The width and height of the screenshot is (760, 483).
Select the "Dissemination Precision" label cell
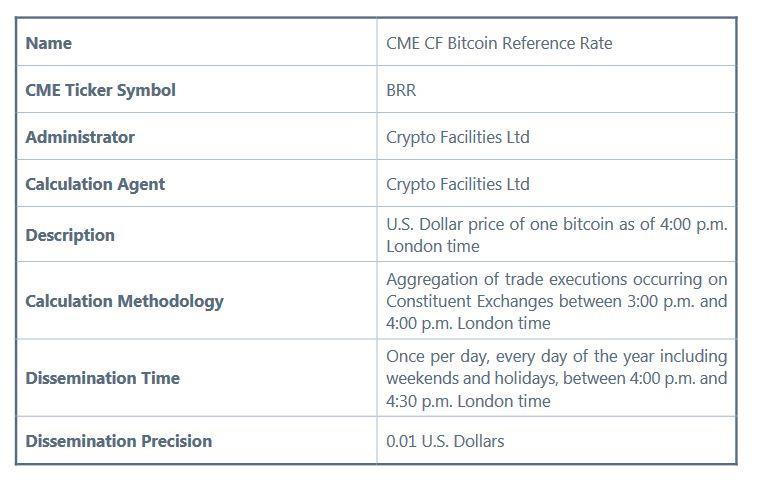tap(118, 441)
